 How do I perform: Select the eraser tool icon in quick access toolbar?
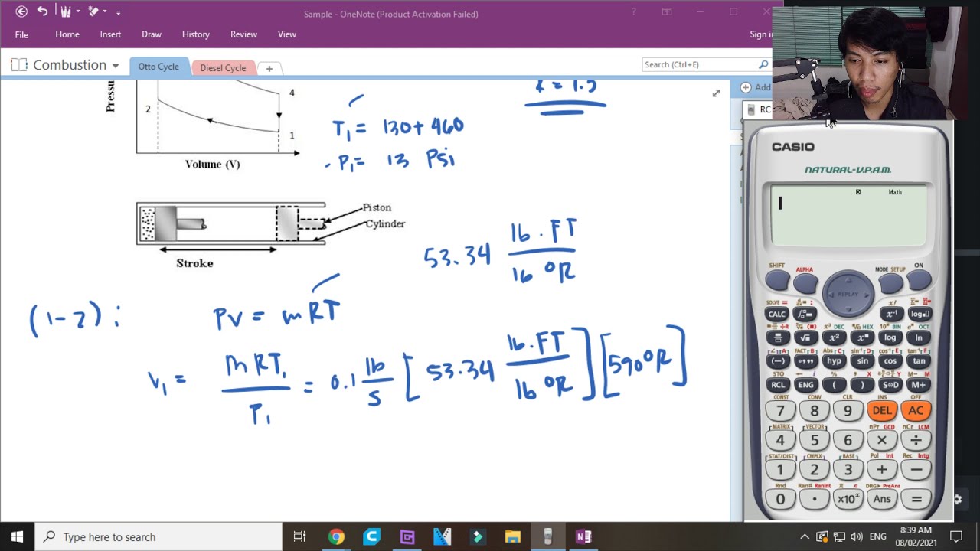coord(93,11)
